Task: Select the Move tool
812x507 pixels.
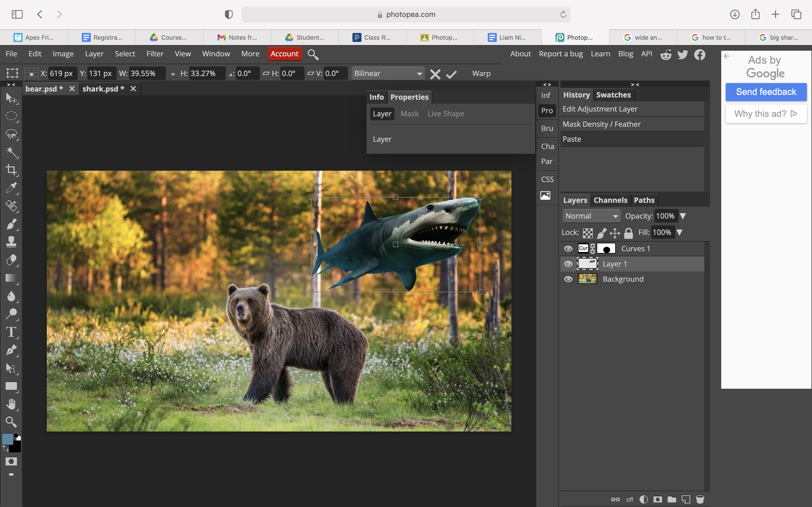Action: [x=11, y=99]
